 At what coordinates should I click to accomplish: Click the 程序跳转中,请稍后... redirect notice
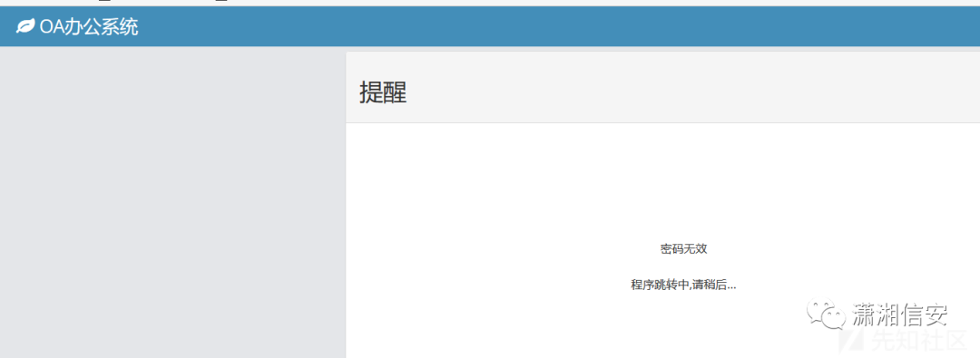tap(684, 285)
